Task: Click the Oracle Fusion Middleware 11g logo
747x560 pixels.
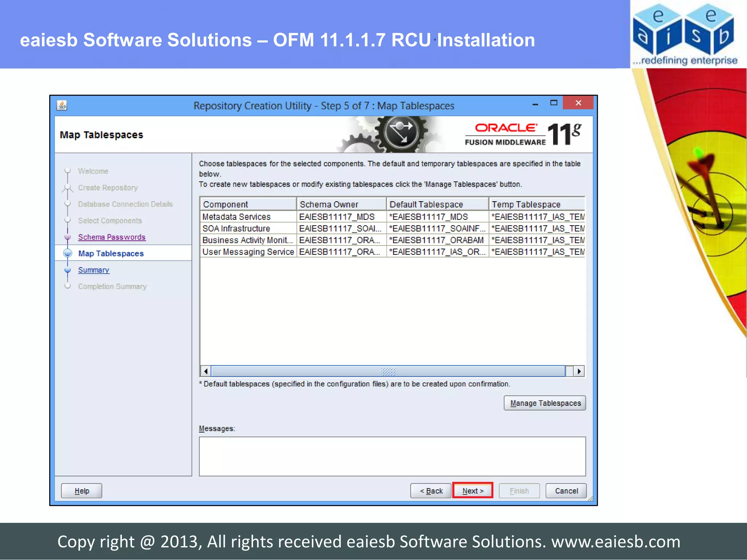Action: (523, 135)
